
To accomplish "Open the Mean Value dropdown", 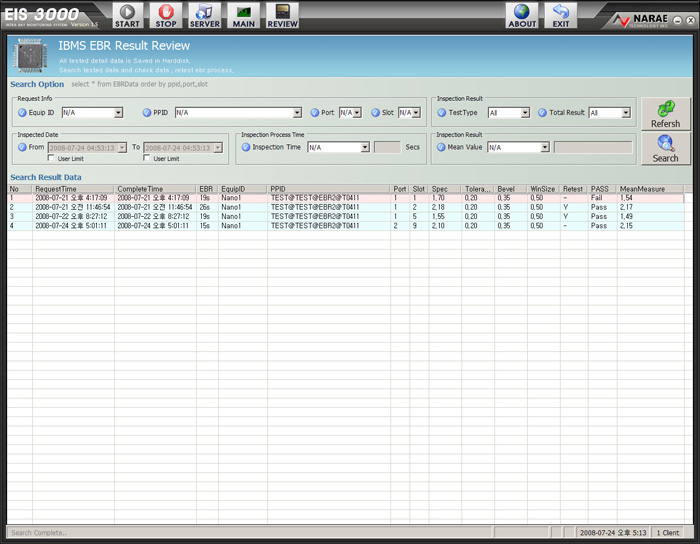I will pos(545,147).
